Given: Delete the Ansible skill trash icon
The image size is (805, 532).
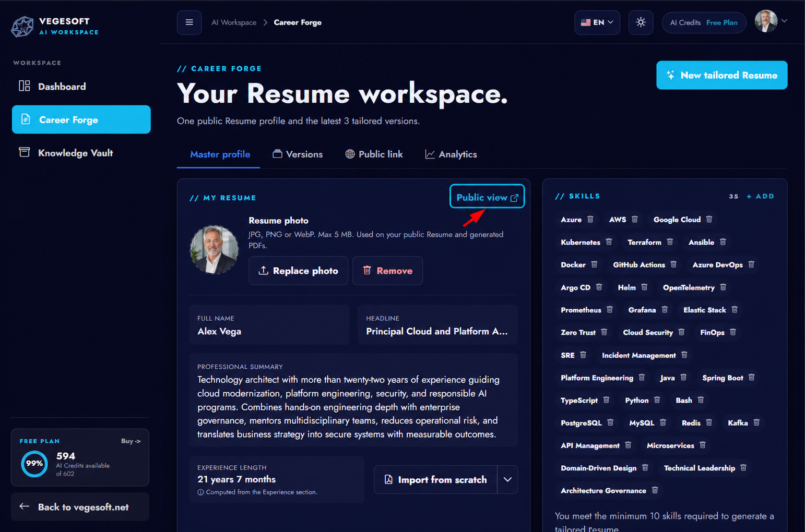Looking at the screenshot, I should 723,242.
